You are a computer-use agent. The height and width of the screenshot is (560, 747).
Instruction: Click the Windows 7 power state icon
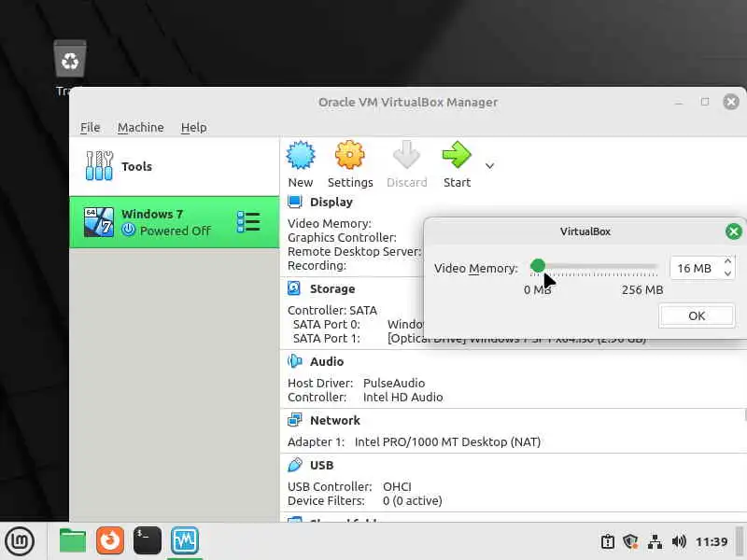(x=128, y=230)
